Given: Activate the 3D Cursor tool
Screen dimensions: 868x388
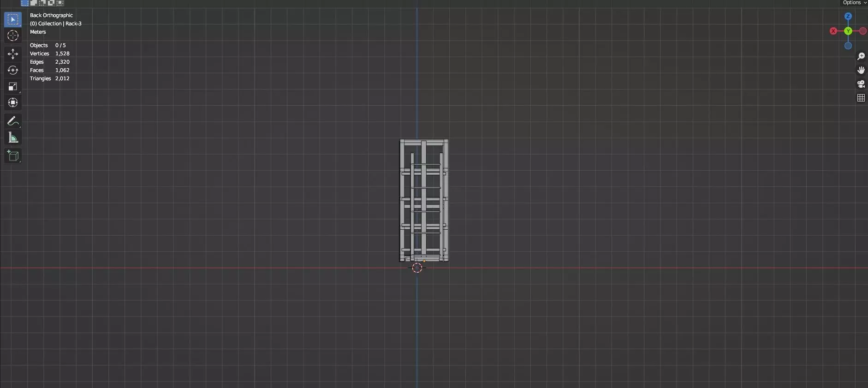Looking at the screenshot, I should pos(13,36).
